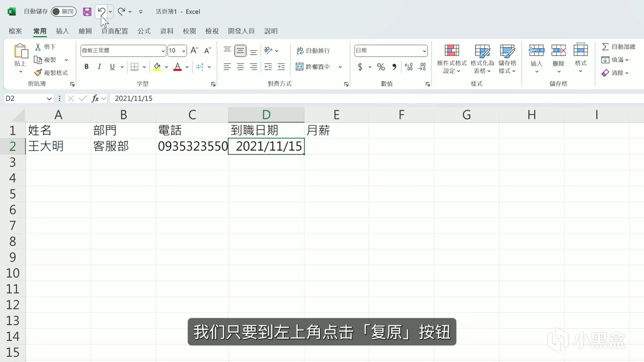
Task: Click the Redo arrow icon
Action: click(121, 11)
